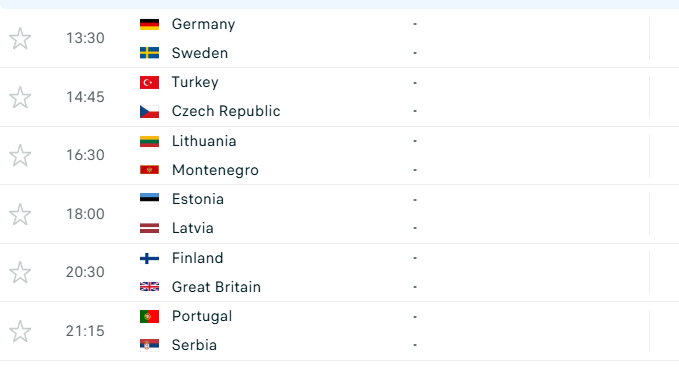Viewport: 679px width, 369px height.
Task: Click the 21:15 match time
Action: [x=85, y=331]
